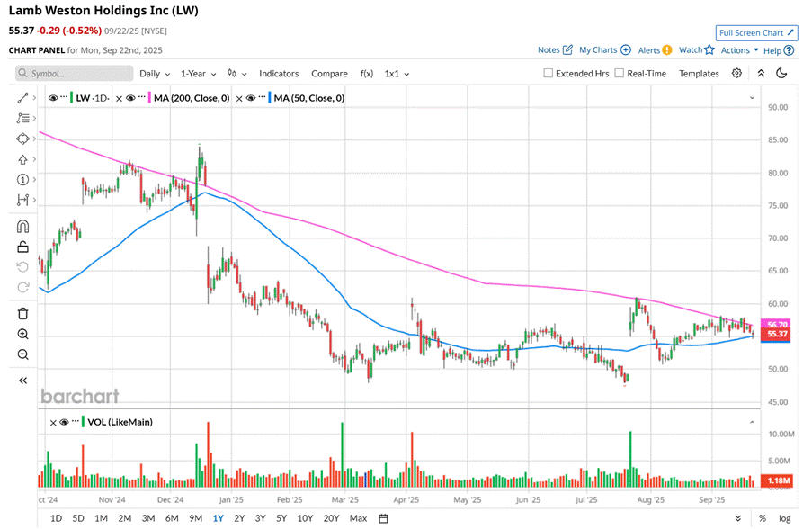
Task: Click the blue MA 50 color swatch
Action: [270, 97]
